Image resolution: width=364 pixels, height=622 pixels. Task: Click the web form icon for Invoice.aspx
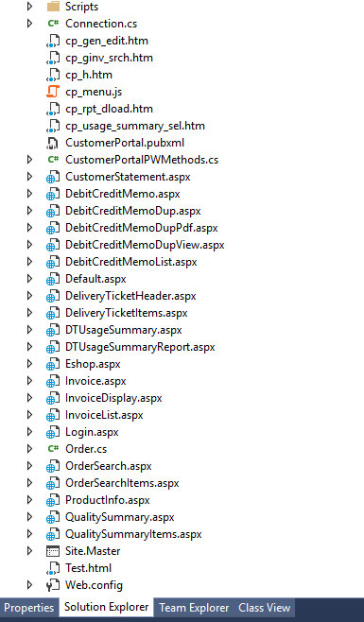pyautogui.click(x=53, y=382)
